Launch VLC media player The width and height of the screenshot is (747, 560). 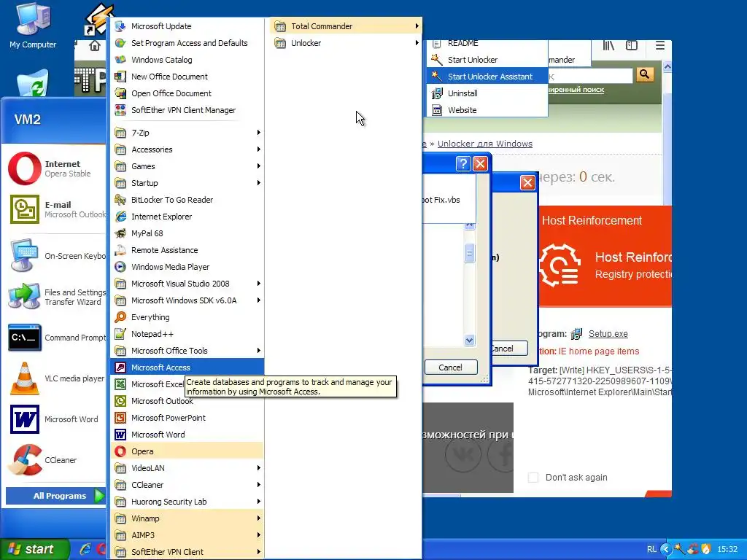click(x=55, y=378)
